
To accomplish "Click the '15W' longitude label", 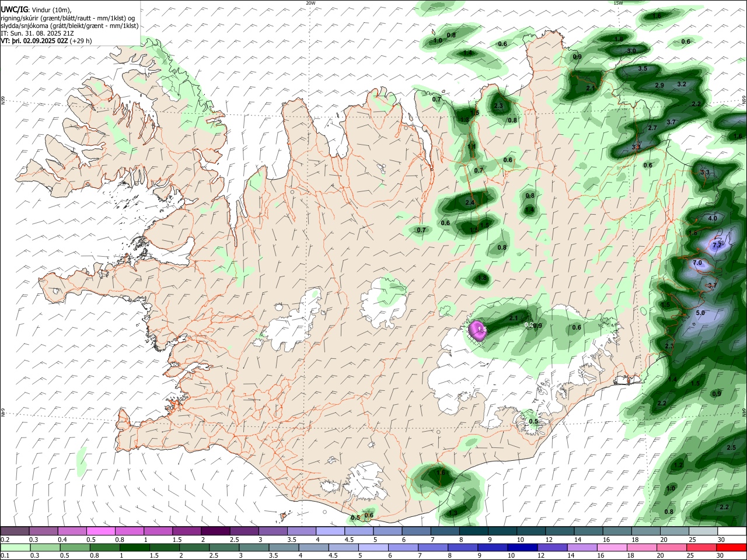I will point(618,3).
